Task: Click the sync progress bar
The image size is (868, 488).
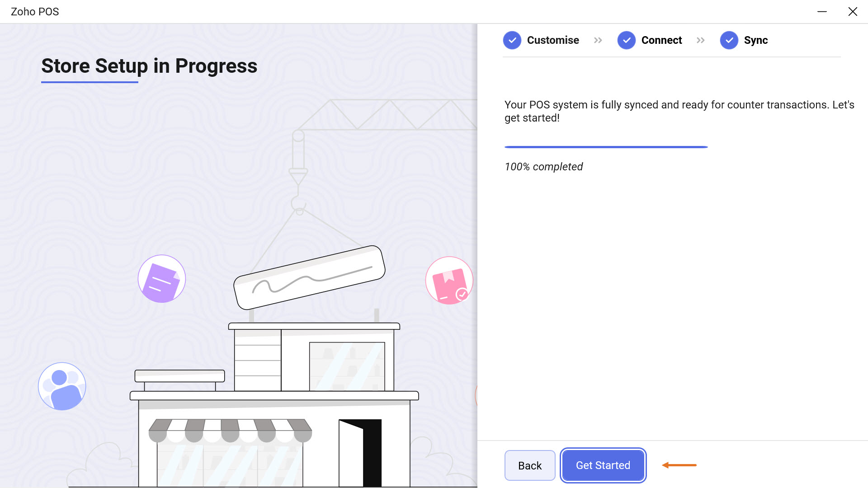Action: tap(606, 147)
